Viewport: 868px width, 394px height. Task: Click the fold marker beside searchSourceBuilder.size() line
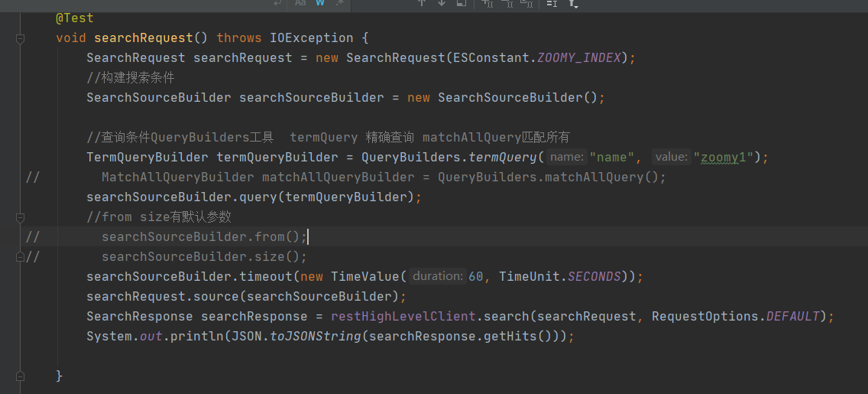click(x=21, y=256)
